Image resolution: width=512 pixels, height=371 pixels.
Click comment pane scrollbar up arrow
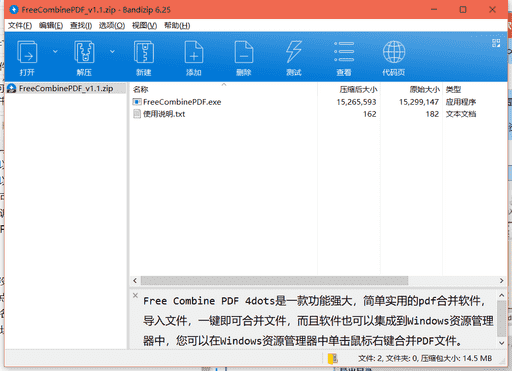click(501, 295)
